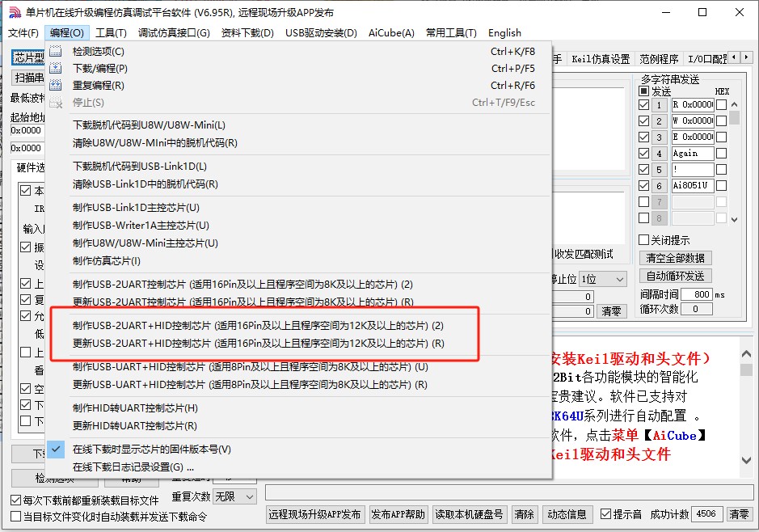Screen dimensions: 759x532
Task: Toggle 在线下载时显示芯片的固件版本号(V)
Action: (298, 449)
